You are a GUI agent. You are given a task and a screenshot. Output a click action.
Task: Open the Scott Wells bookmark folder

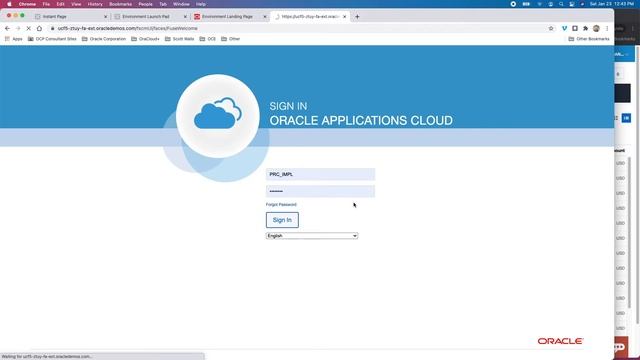179,39
